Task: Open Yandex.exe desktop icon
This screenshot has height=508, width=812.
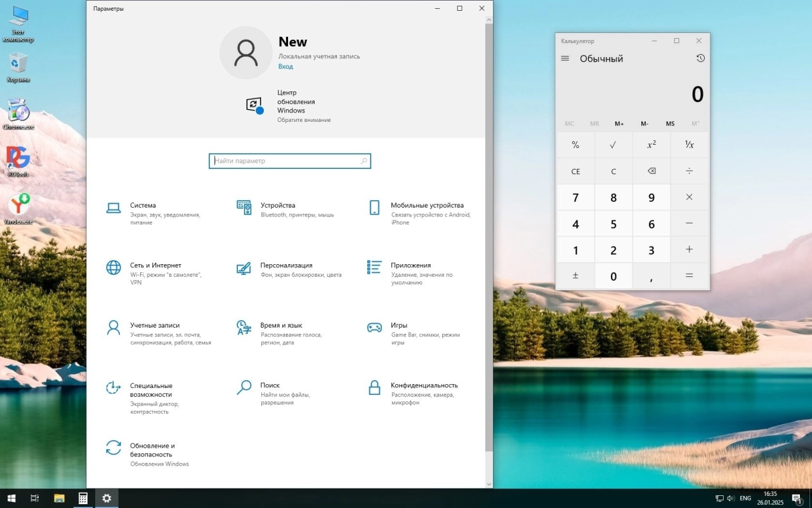Action: 18,209
